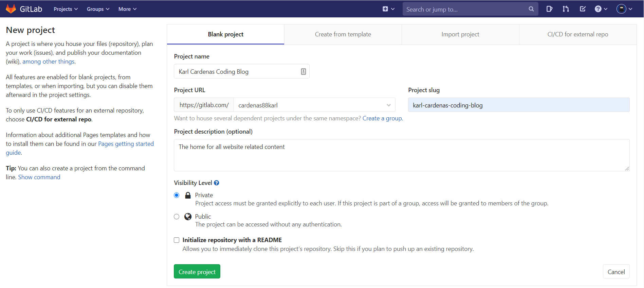
Task: Switch to the Import project tab
Action: coord(460,34)
